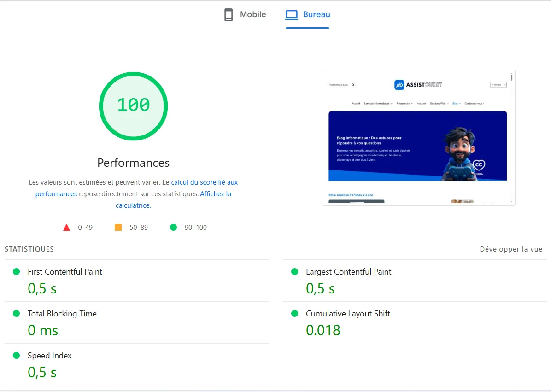The width and height of the screenshot is (551, 392).
Task: Click green dot beside Cumulative Layout Shift
Action: pyautogui.click(x=295, y=314)
